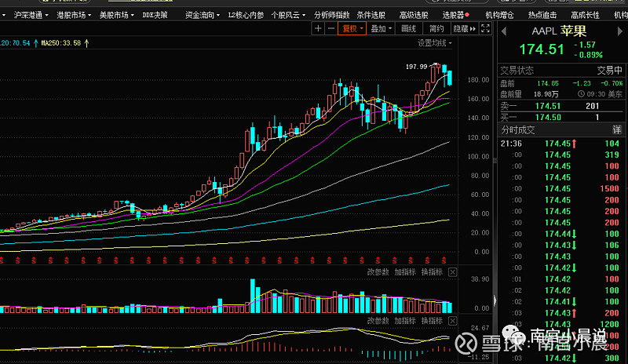Click 改参数 on the volume indicator

pyautogui.click(x=378, y=272)
